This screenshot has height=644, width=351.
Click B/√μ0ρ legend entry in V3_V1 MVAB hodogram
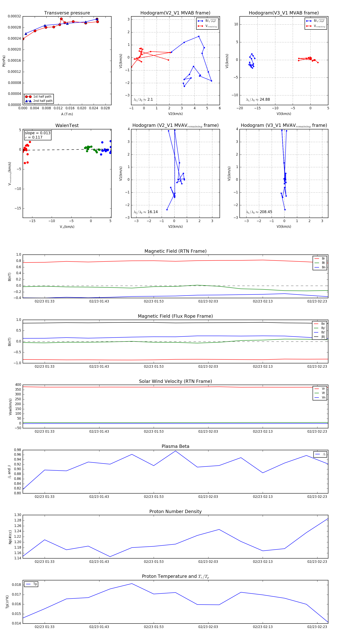316,21
